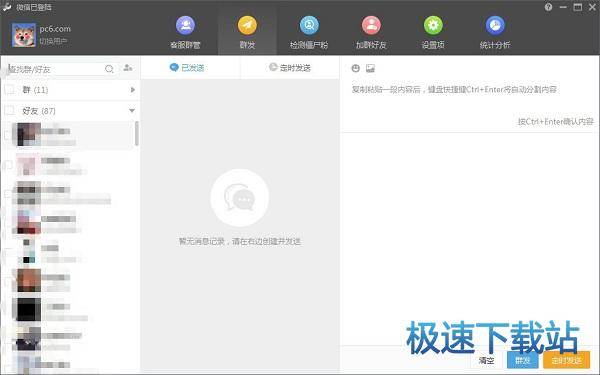The width and height of the screenshot is (600, 375).
Task: Click the search magnifier in friend search box
Action: pyautogui.click(x=109, y=69)
